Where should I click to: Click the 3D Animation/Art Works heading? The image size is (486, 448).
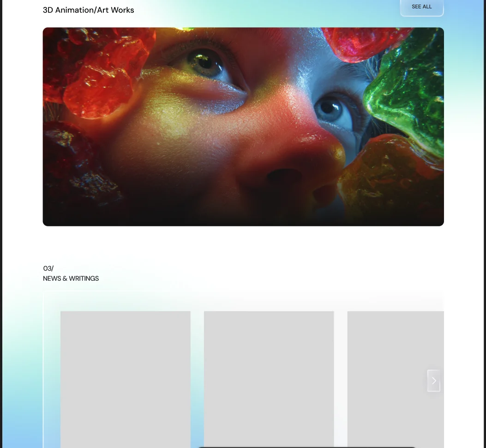coord(88,10)
